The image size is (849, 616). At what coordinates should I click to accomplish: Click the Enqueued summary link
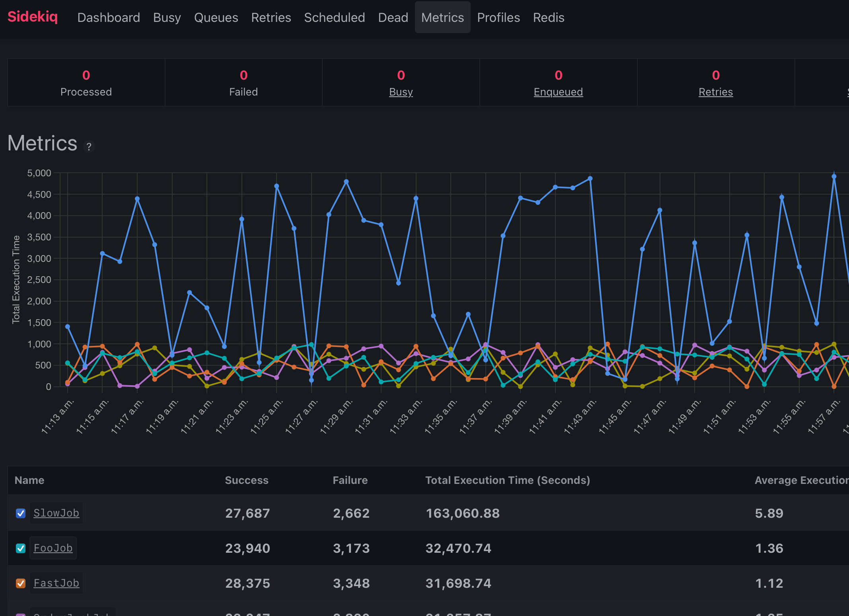(558, 92)
